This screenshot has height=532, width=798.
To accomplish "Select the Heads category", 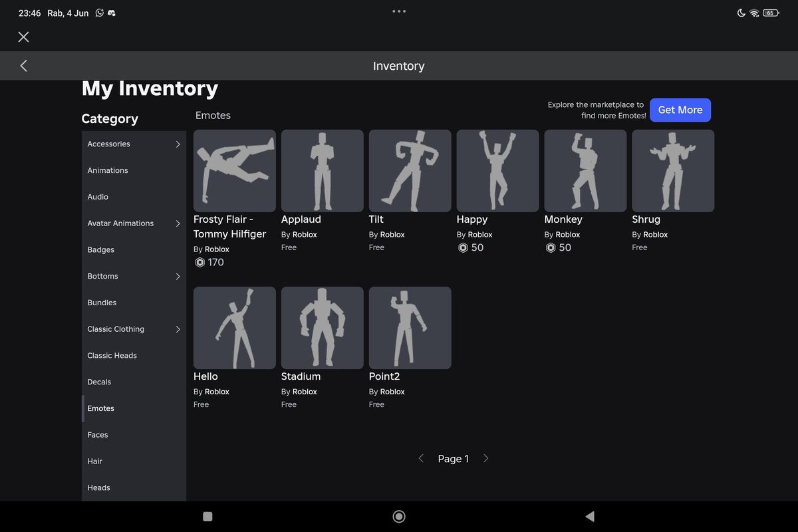I will 134,487.
